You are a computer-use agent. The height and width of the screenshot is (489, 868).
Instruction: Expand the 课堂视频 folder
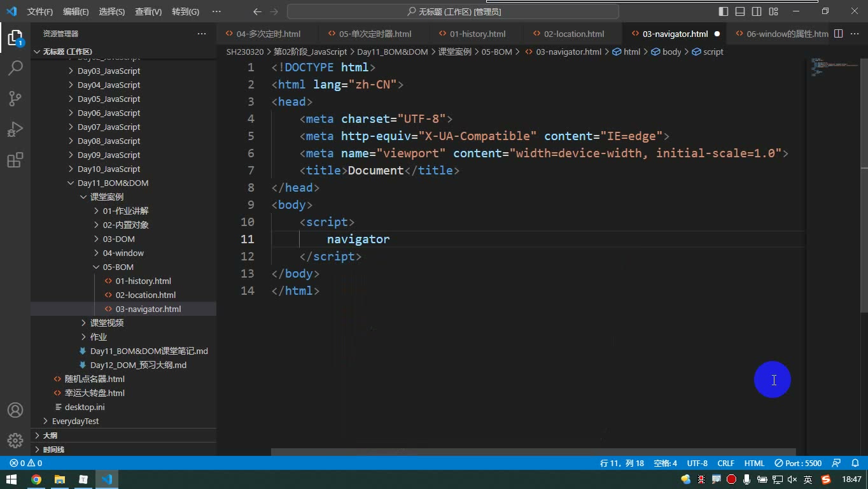(106, 323)
